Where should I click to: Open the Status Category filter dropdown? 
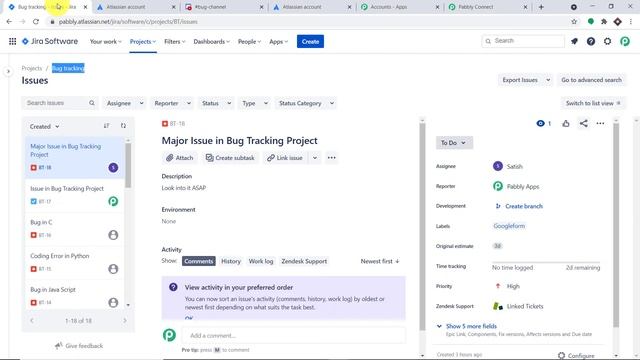pyautogui.click(x=306, y=103)
